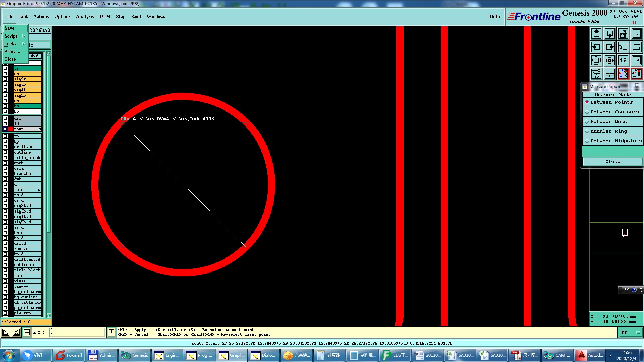Click the XY coordinate input field
Viewport: 644px width, 362px height.
click(x=77, y=333)
